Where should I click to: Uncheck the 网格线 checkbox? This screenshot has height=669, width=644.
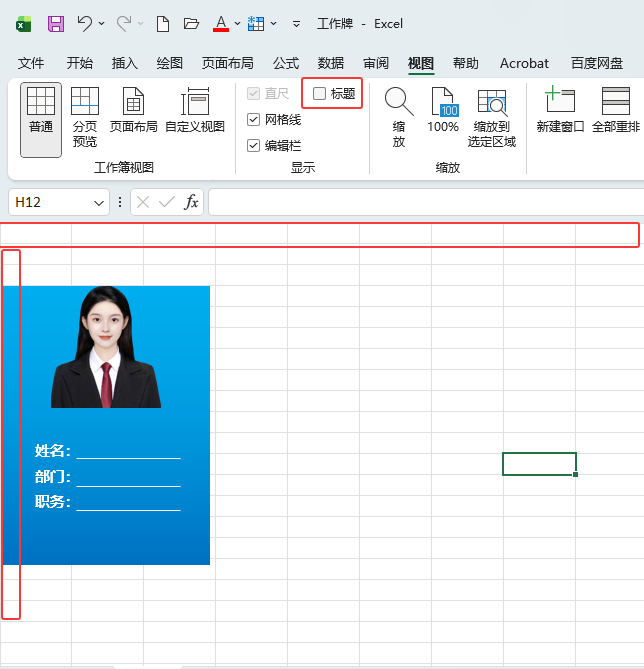pos(254,119)
